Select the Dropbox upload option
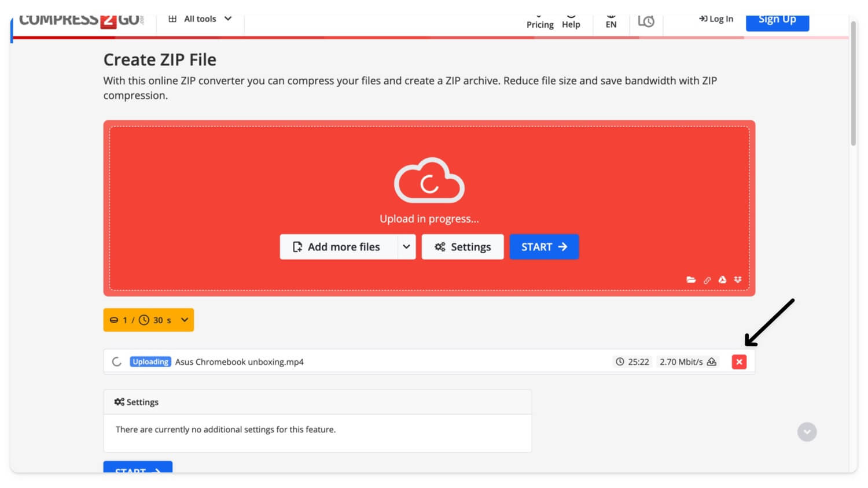The width and height of the screenshot is (868, 488). (738, 280)
